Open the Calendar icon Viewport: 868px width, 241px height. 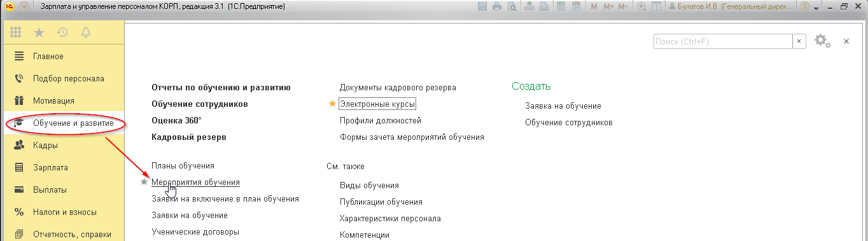coord(575,6)
